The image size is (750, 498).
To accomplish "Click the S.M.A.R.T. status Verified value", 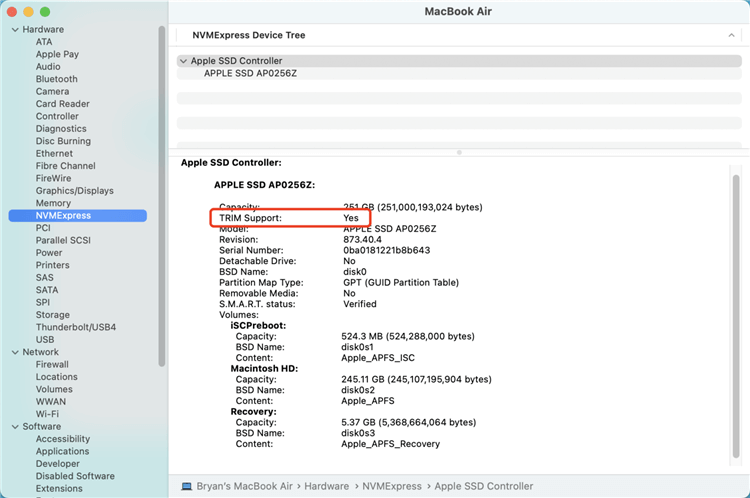I will pyautogui.click(x=360, y=304).
